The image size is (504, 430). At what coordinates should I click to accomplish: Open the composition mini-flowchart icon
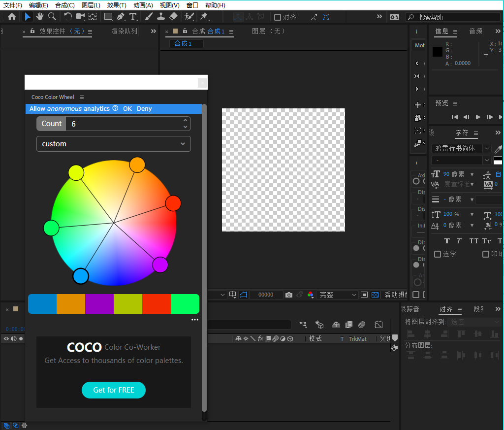303,325
